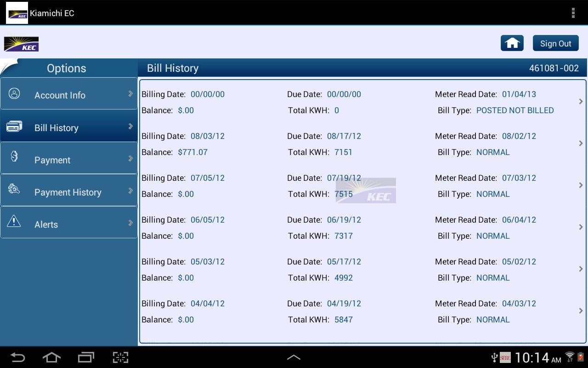588x368 pixels.
Task: Tap the Android back button
Action: tap(18, 357)
